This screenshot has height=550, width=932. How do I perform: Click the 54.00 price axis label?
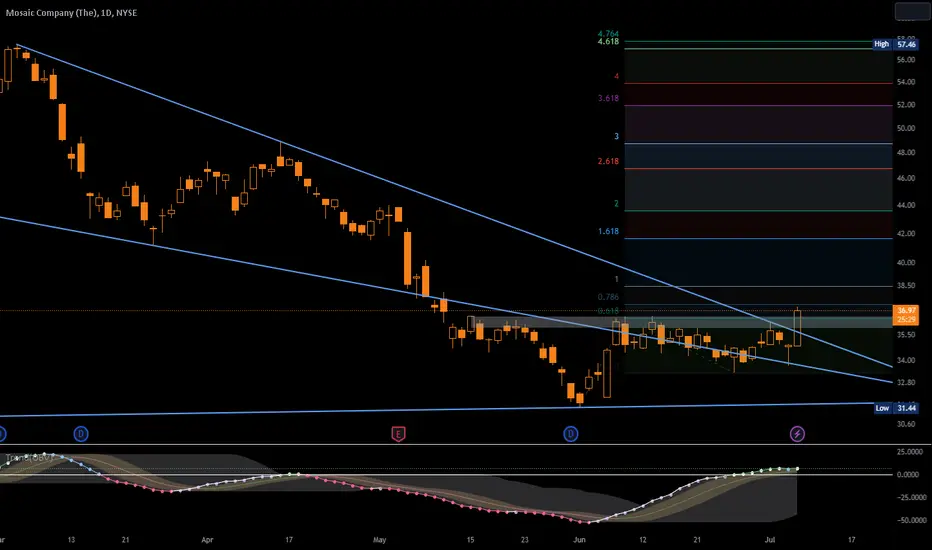(906, 82)
